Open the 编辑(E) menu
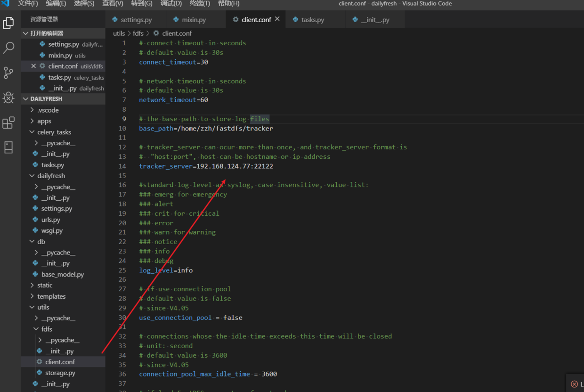This screenshot has height=392, width=584. 56,3
